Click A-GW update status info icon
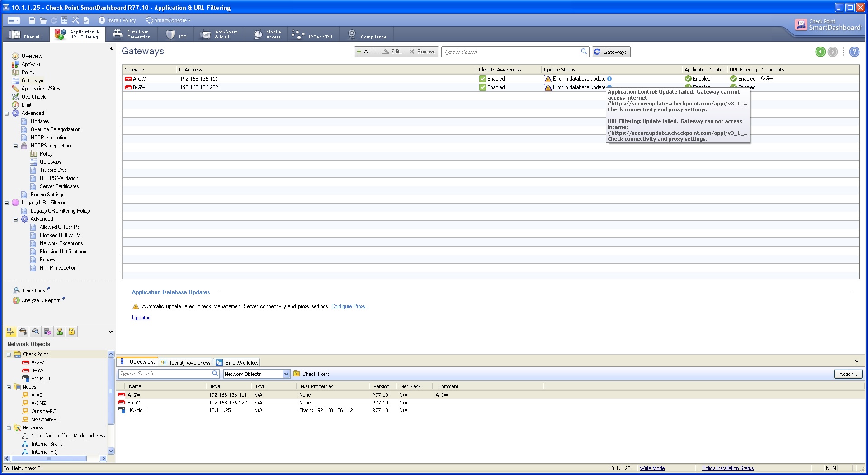This screenshot has width=868, height=475. (609, 79)
